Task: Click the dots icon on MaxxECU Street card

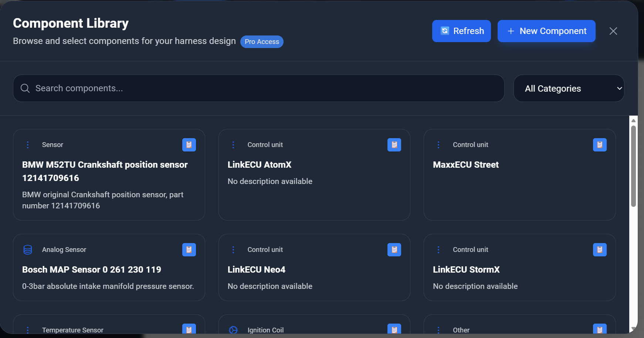Action: [438, 145]
